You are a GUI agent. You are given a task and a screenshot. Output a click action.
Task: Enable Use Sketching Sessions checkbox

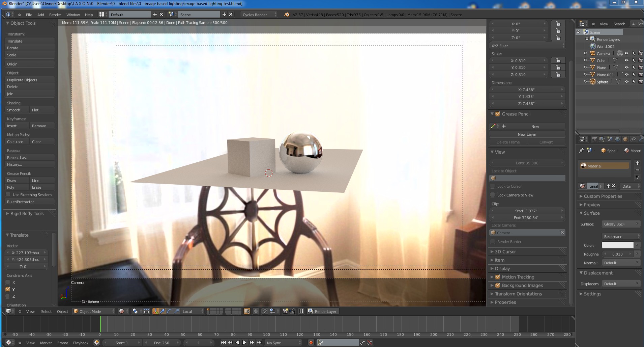tap(8, 195)
